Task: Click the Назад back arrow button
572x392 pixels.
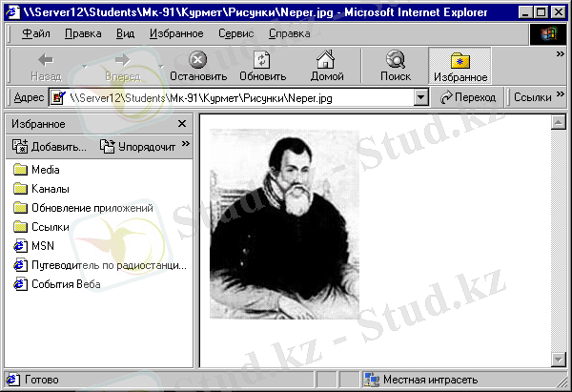Action: [x=46, y=67]
